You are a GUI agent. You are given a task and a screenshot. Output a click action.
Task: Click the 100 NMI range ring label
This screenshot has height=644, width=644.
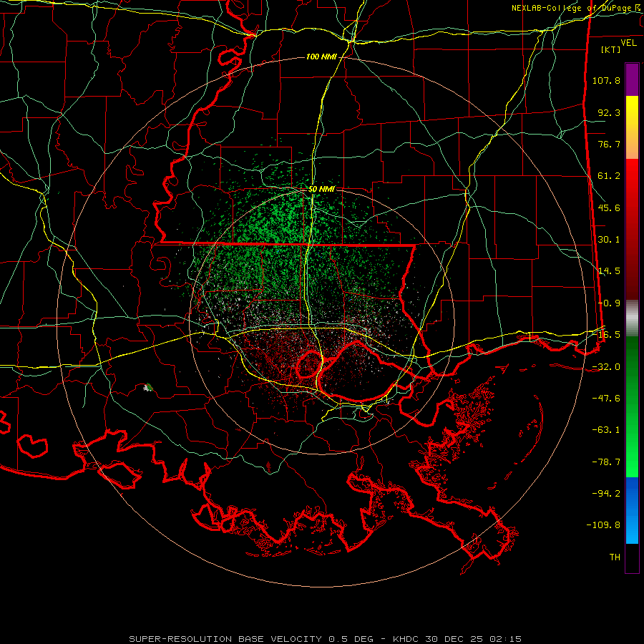point(321,57)
